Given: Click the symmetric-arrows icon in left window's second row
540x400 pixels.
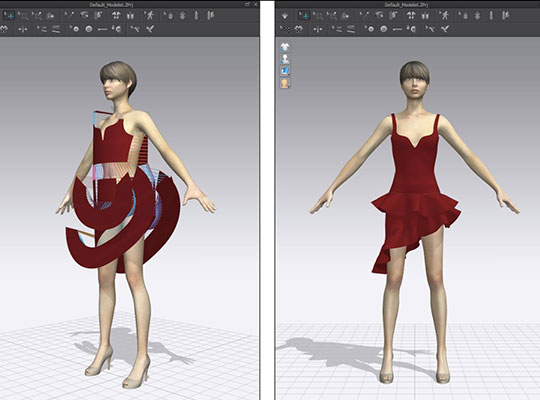Looking at the screenshot, I should coord(22,29).
